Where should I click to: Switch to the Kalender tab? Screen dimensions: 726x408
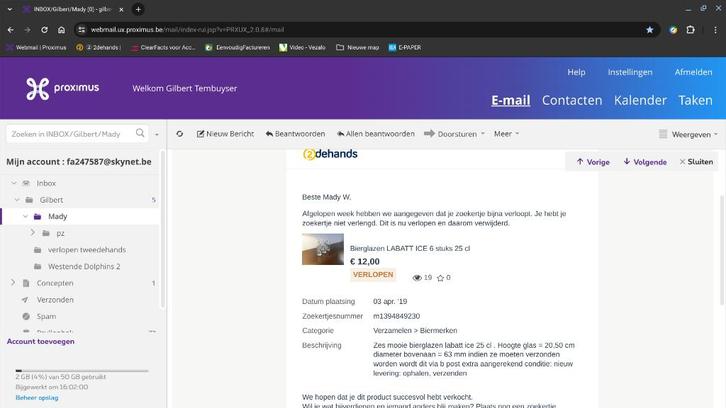click(x=640, y=100)
